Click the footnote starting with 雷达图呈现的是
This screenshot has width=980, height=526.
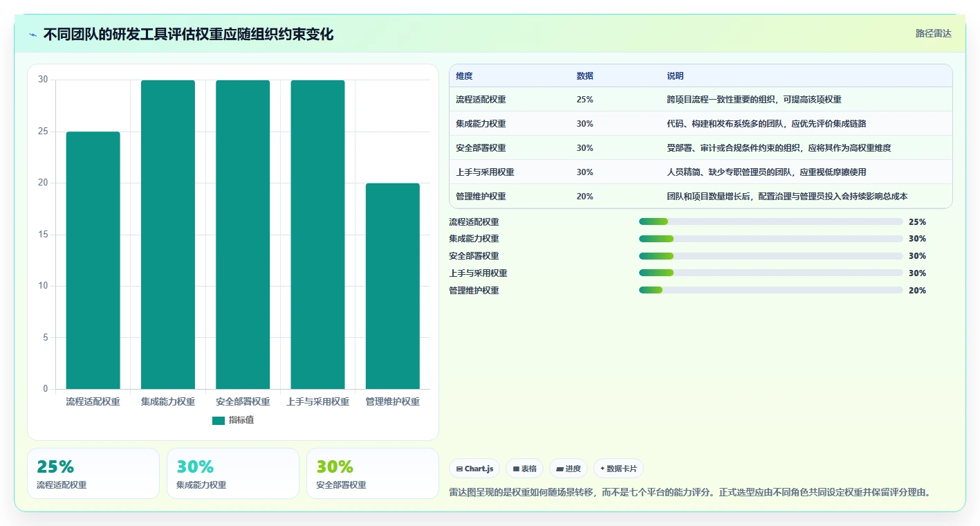690,493
